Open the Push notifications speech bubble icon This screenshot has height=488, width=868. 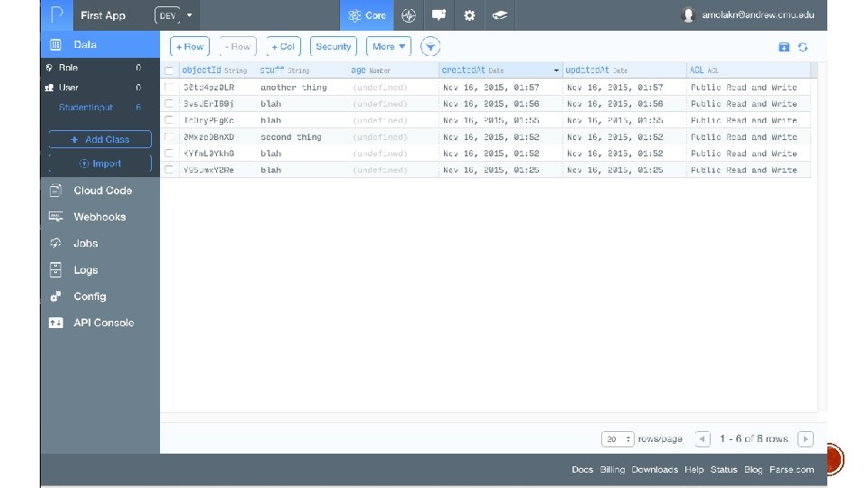[x=439, y=15]
